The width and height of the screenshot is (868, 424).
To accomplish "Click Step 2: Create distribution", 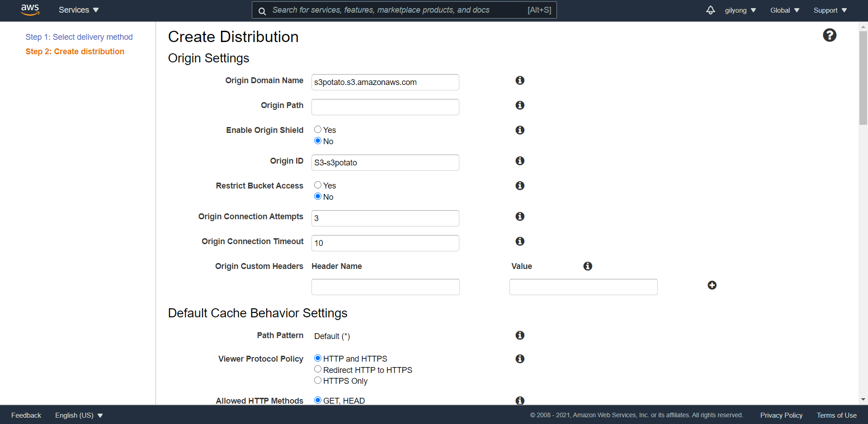I will click(75, 52).
